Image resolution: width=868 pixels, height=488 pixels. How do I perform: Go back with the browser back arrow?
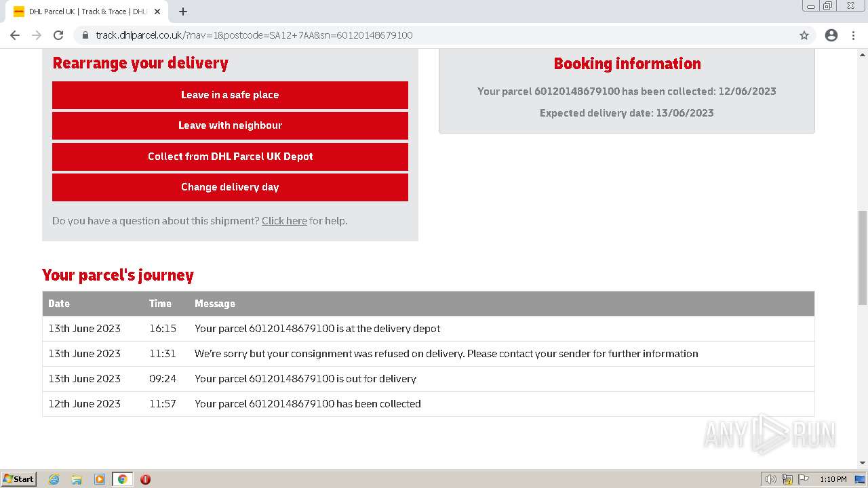[x=15, y=35]
